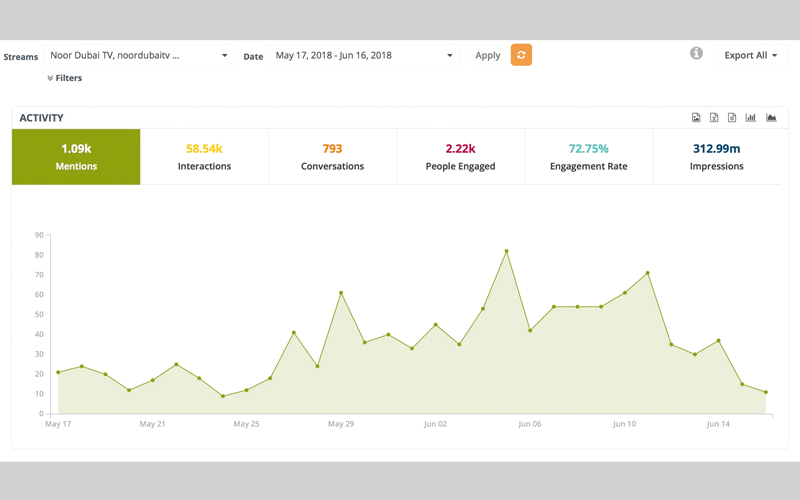Export Activity data as text document
The height and width of the screenshot is (500, 800).
point(732,118)
